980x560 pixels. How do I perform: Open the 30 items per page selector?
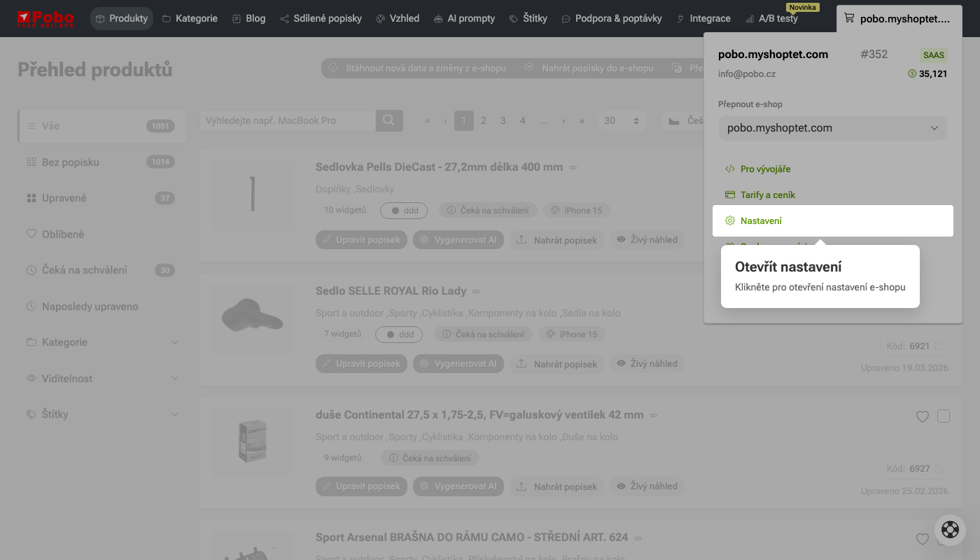pyautogui.click(x=622, y=120)
